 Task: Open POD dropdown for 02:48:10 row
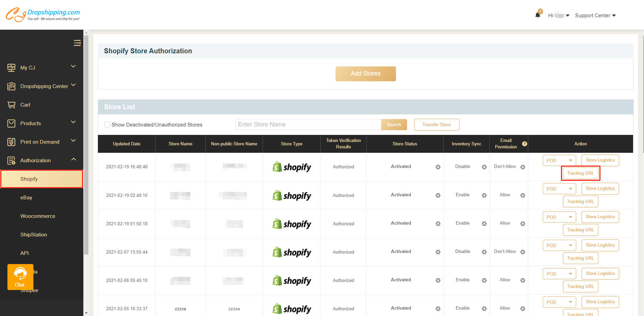559,189
